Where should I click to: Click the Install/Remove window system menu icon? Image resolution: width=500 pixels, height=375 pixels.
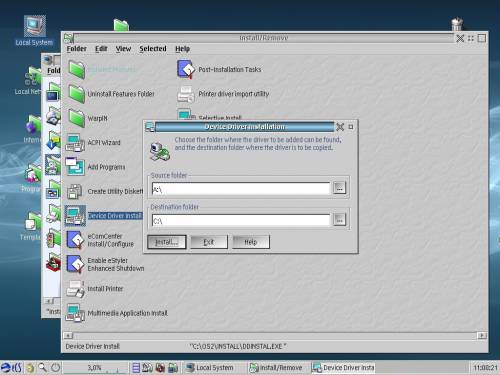click(68, 38)
